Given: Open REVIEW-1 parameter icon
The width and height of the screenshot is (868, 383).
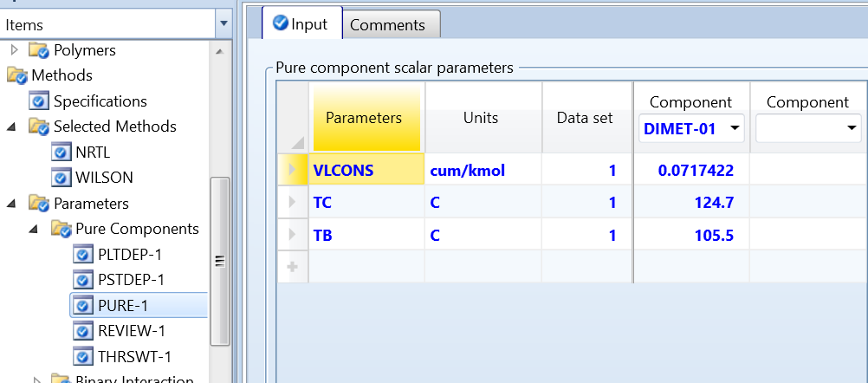Looking at the screenshot, I should (x=82, y=331).
